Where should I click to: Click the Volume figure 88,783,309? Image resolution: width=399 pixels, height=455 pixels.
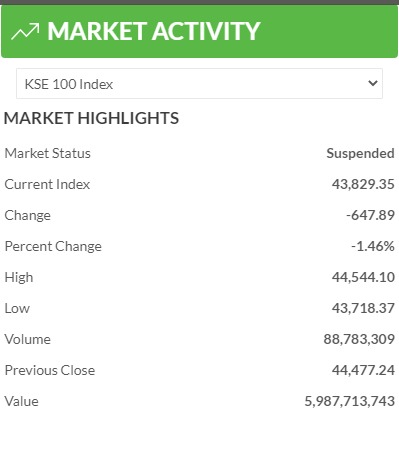click(x=359, y=339)
